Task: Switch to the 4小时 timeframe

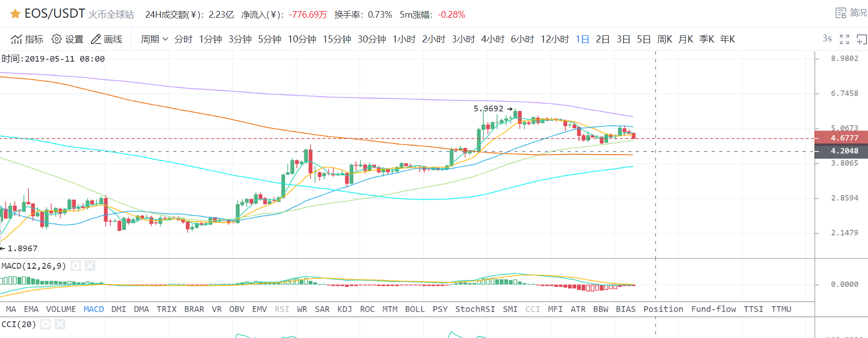Action: click(492, 39)
